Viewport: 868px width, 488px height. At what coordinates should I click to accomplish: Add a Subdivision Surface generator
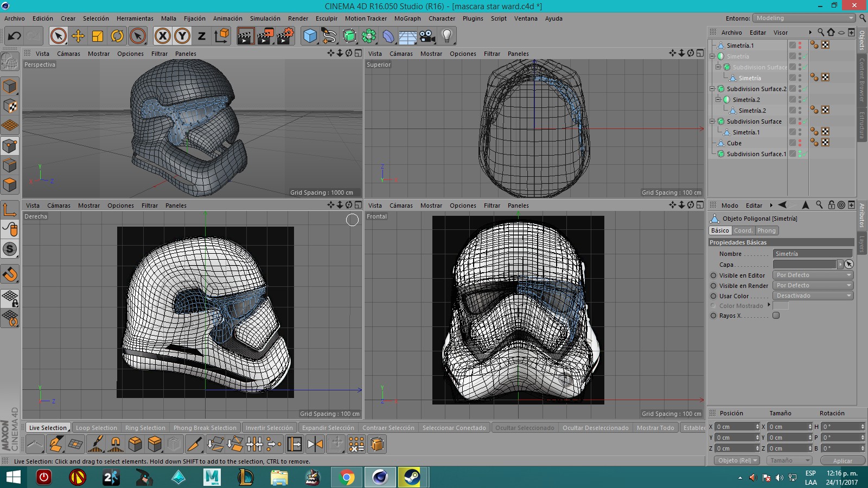pos(349,36)
